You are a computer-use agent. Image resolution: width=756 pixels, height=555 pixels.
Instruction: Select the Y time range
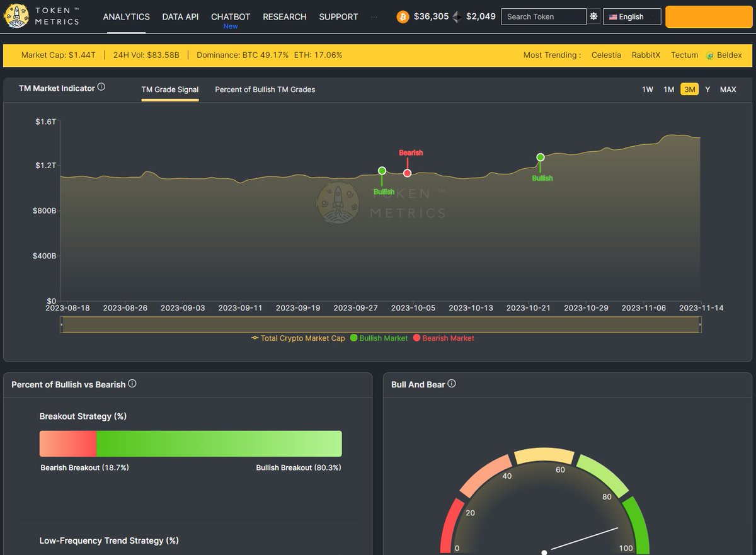[x=707, y=89]
